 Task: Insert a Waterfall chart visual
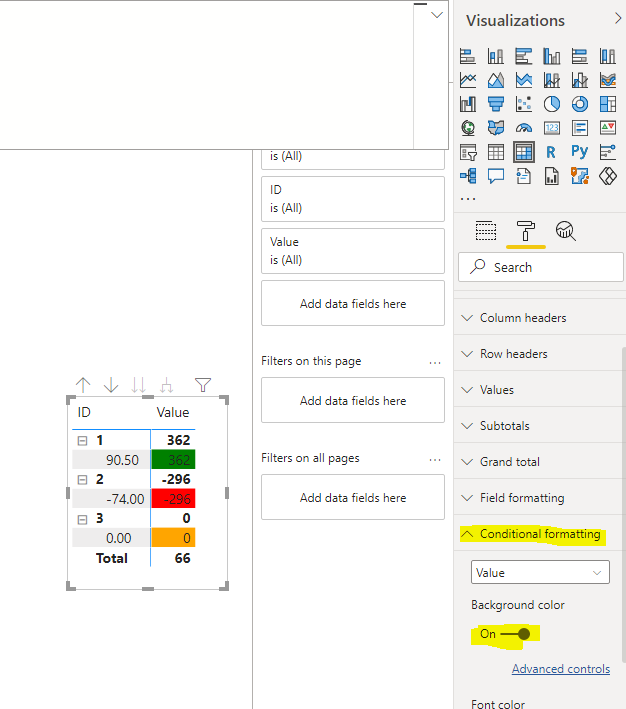(468, 104)
